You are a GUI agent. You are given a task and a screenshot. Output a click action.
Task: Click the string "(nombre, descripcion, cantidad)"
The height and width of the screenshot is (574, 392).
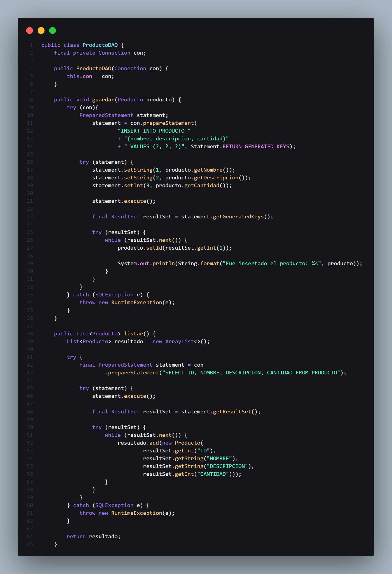(176, 139)
